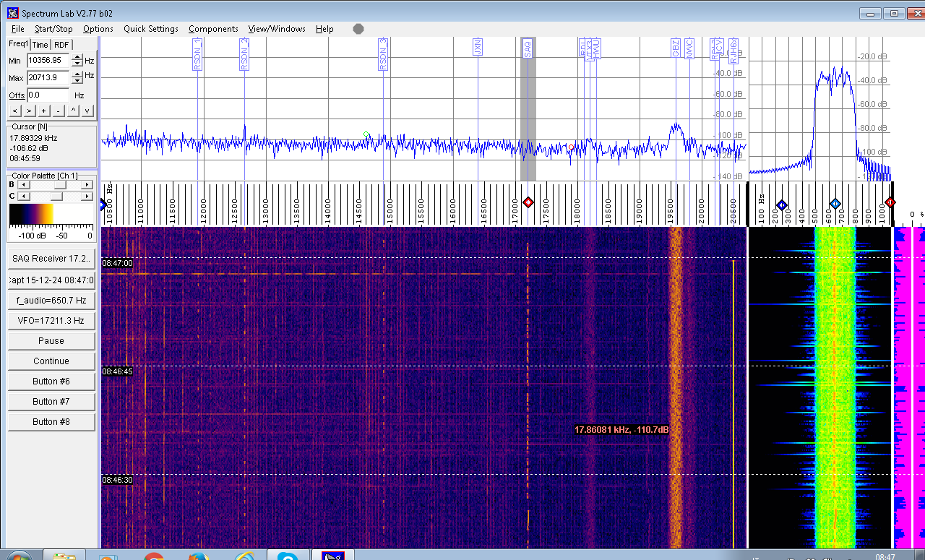925x560 pixels.
Task: Click the '>' frequency shift button
Action: coord(29,111)
